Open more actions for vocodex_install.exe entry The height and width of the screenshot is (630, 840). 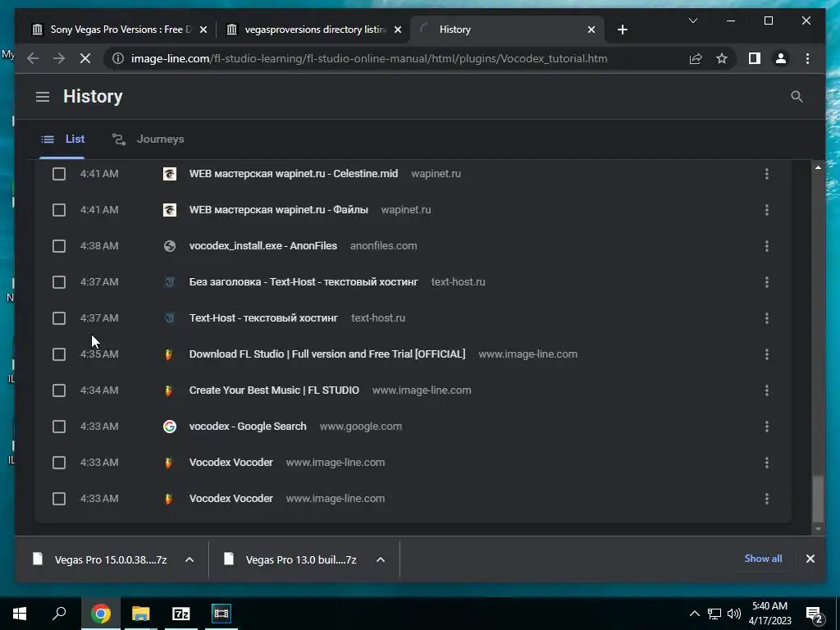pos(767,246)
